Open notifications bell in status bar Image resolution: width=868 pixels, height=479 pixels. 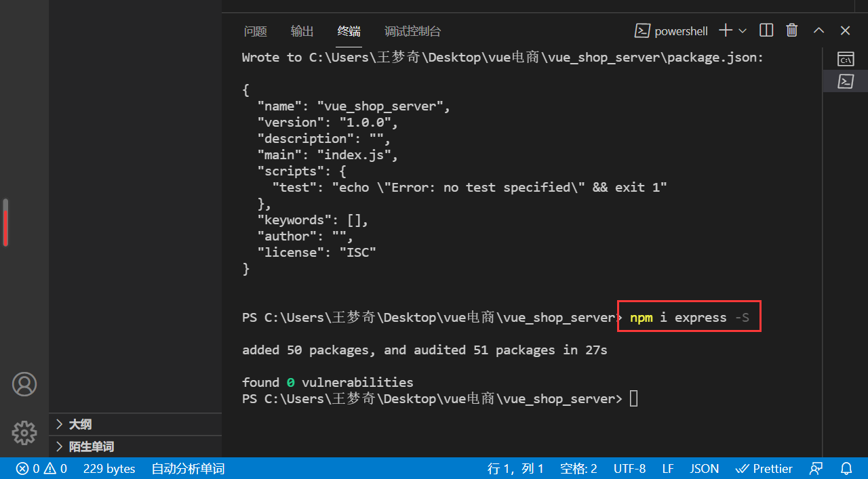click(x=846, y=468)
